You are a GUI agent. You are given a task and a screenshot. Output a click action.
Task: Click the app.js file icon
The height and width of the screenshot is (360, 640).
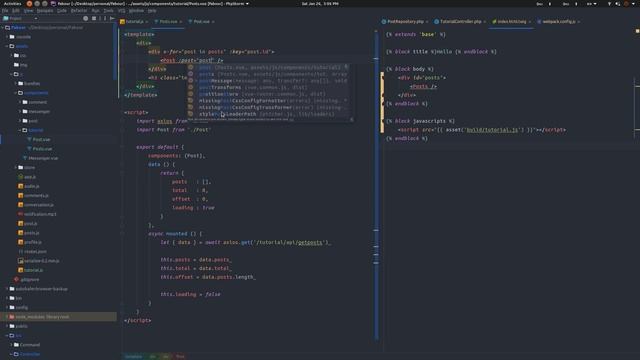20,177
